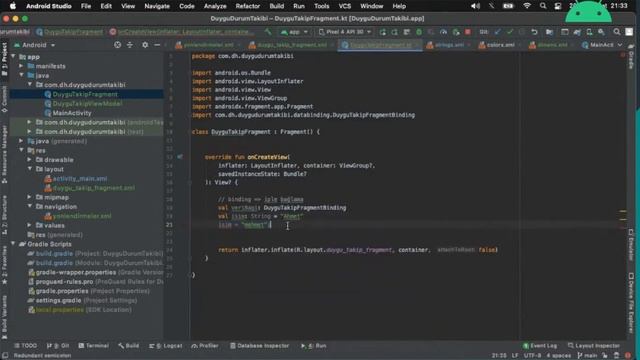Screen dimensions: 640x360
Task: Click the override gutter icon at onCreateView
Action: (180, 157)
